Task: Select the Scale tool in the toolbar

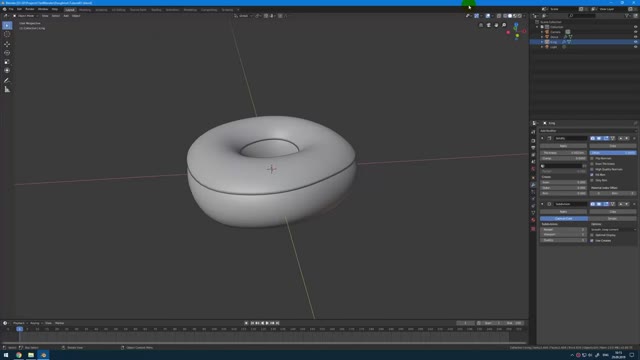Action: (7, 62)
